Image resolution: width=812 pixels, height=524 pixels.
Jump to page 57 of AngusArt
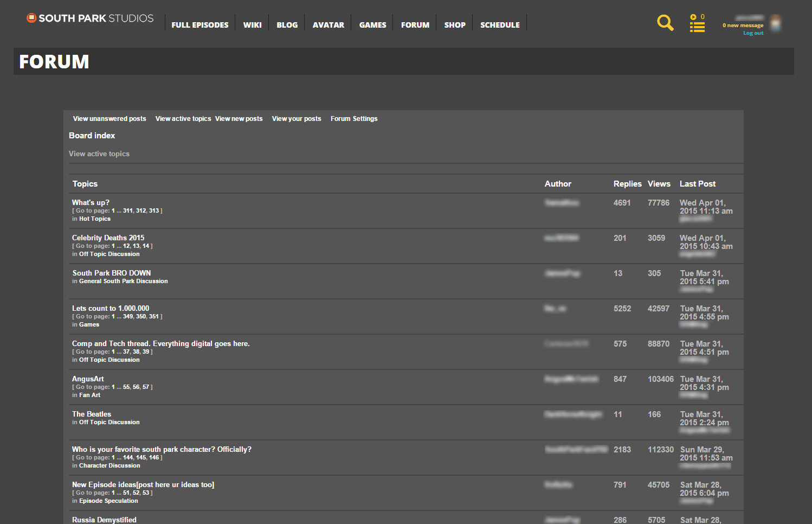coord(146,387)
